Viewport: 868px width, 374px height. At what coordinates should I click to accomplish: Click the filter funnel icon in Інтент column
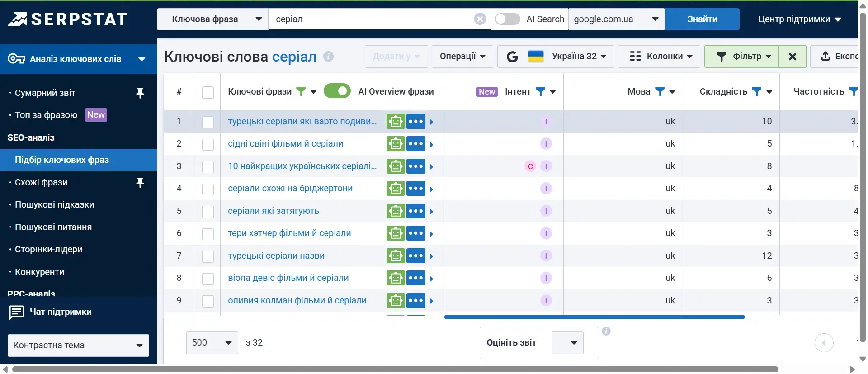click(540, 92)
